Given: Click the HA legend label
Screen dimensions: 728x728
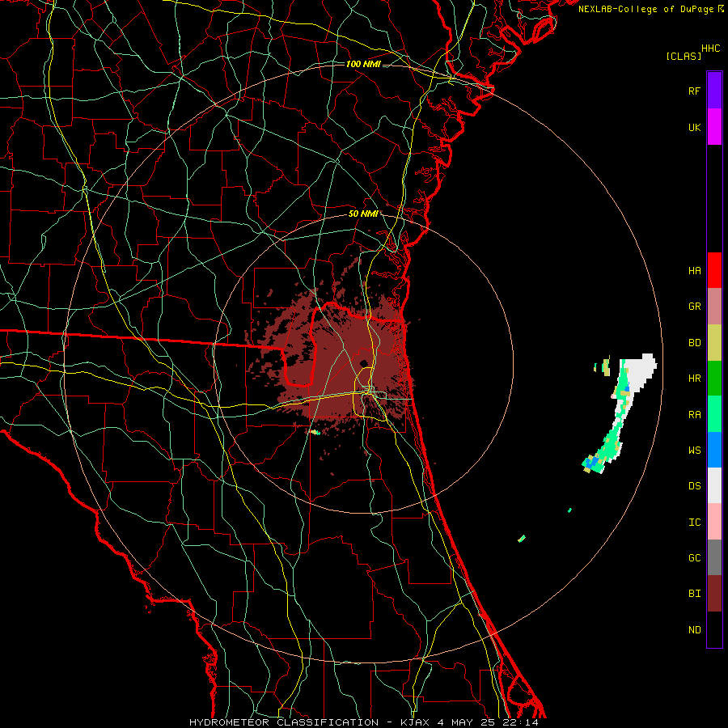Looking at the screenshot, I should coord(694,270).
